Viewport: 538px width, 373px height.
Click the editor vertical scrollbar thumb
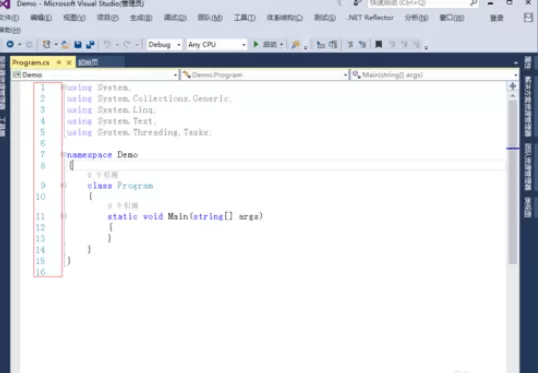(x=513, y=182)
